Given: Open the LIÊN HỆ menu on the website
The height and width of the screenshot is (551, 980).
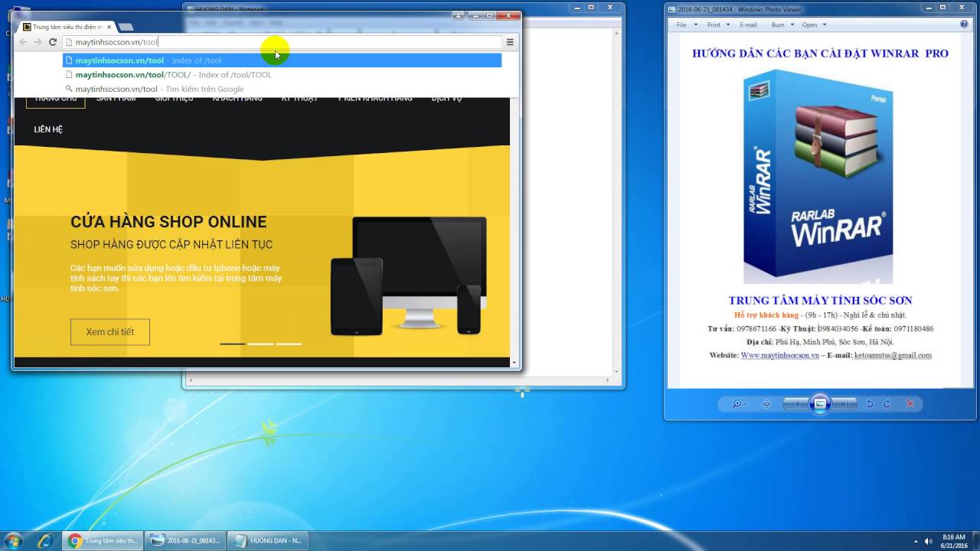Looking at the screenshot, I should 48,129.
